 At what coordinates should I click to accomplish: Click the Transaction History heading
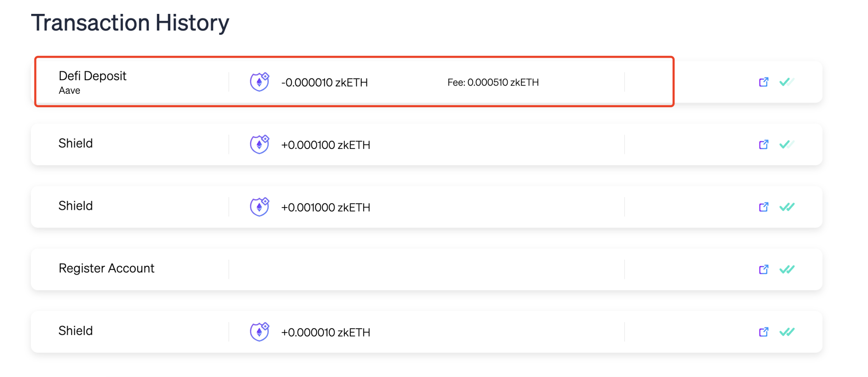click(x=130, y=23)
